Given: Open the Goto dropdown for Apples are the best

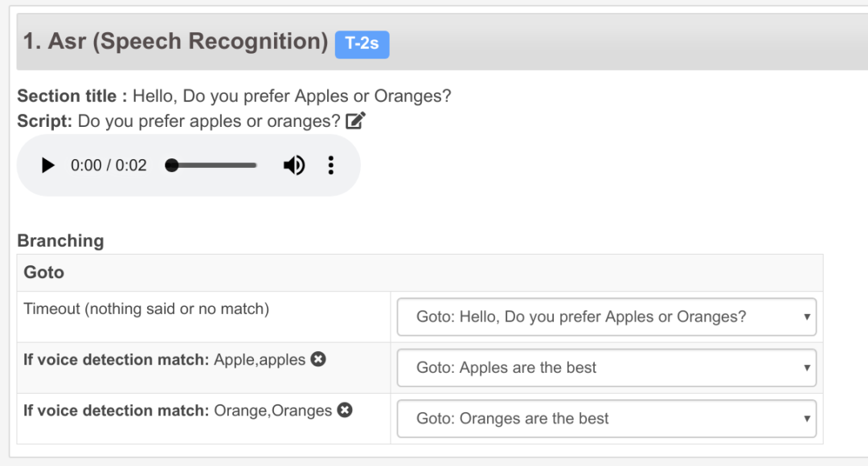Looking at the screenshot, I should pyautogui.click(x=605, y=367).
